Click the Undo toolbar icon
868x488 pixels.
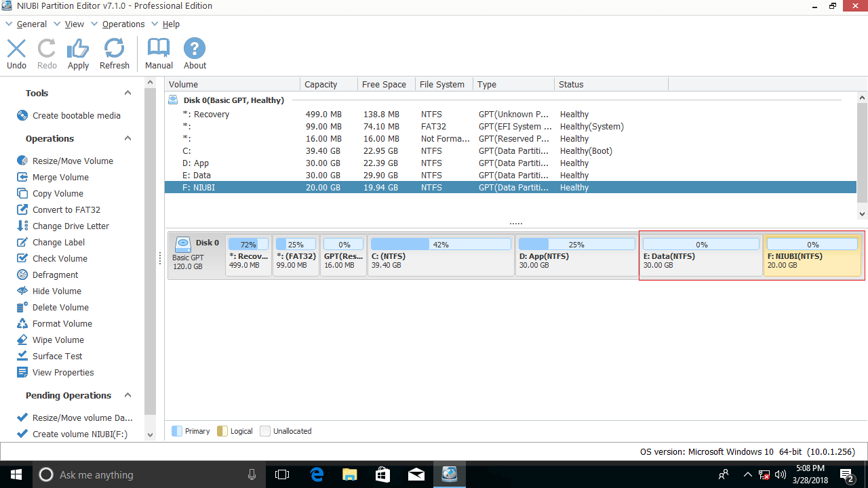[16, 49]
